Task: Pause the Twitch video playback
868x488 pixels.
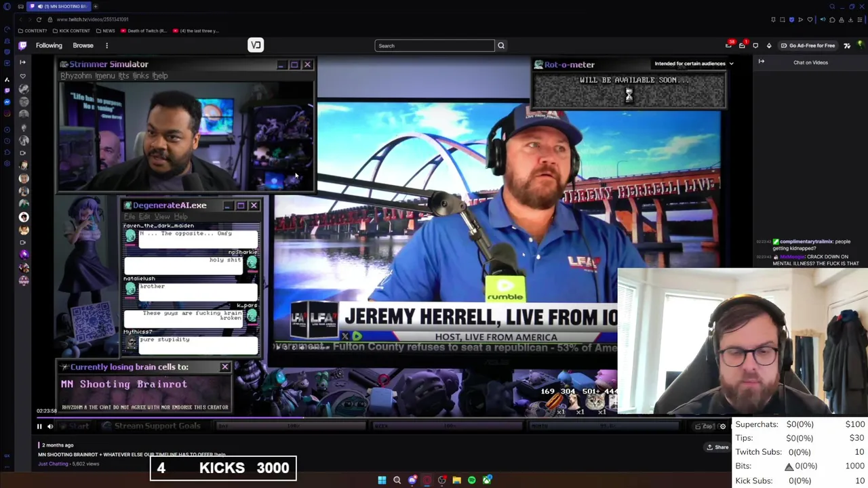Action: coord(39,426)
